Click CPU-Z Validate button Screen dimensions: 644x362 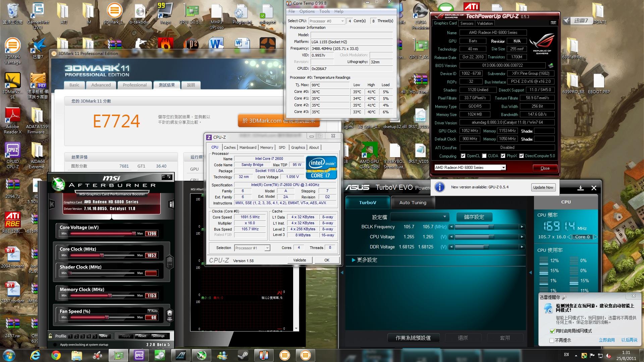pos(300,260)
